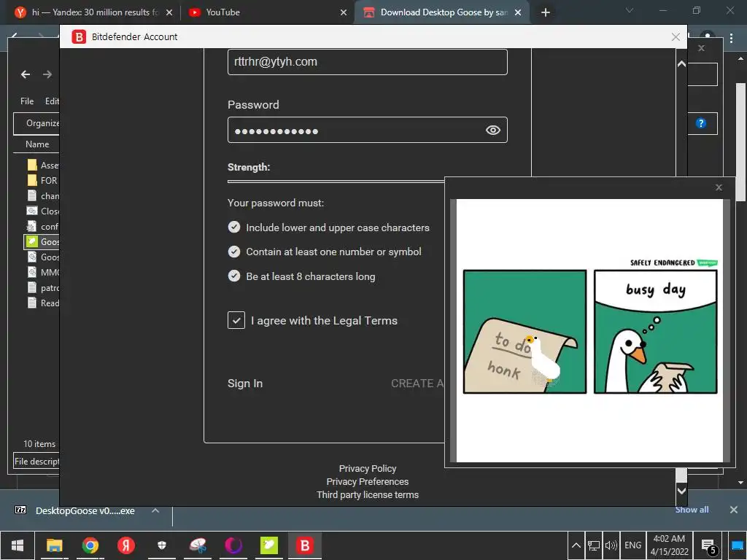Select the changelog text file

pyautogui.click(x=43, y=195)
